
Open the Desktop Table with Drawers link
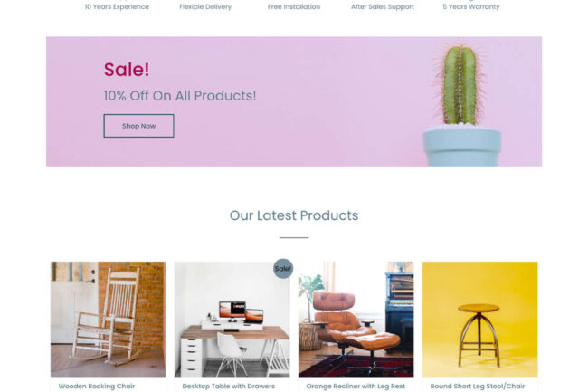point(228,386)
